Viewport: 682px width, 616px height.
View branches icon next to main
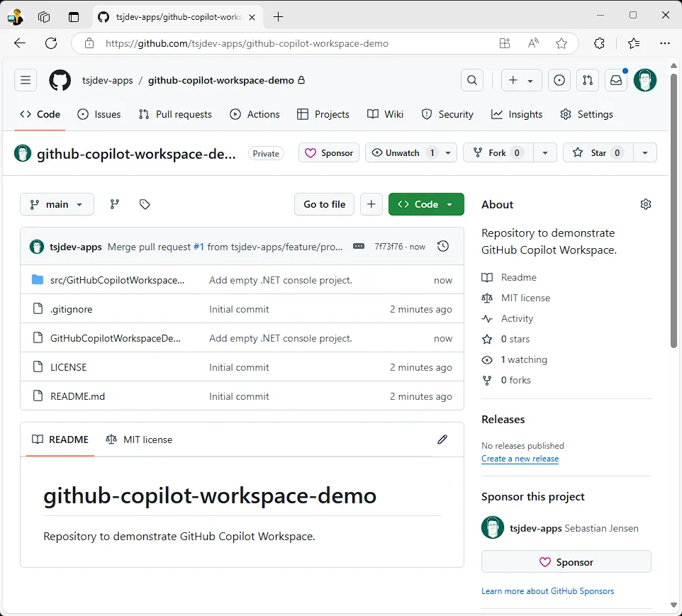[x=115, y=204]
